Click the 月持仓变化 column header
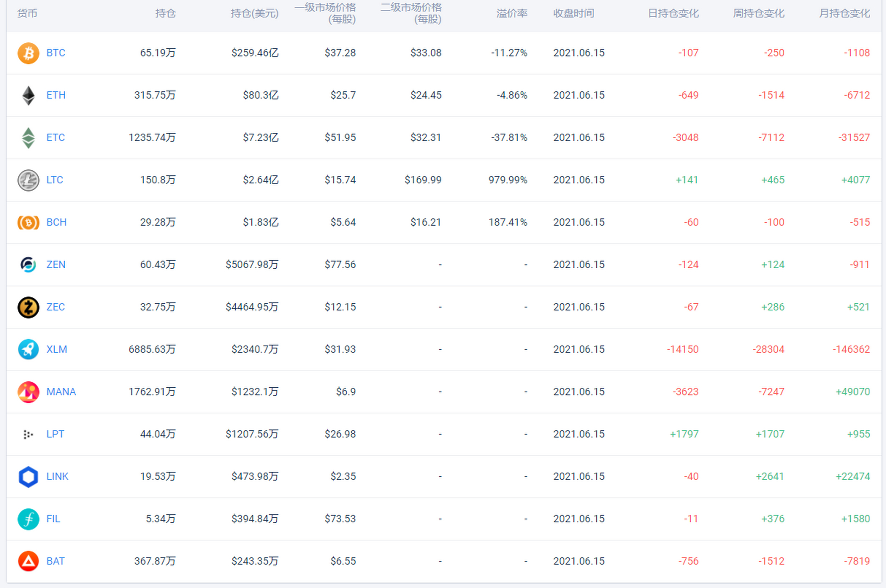Screen dimensions: 886x588 (x=844, y=13)
